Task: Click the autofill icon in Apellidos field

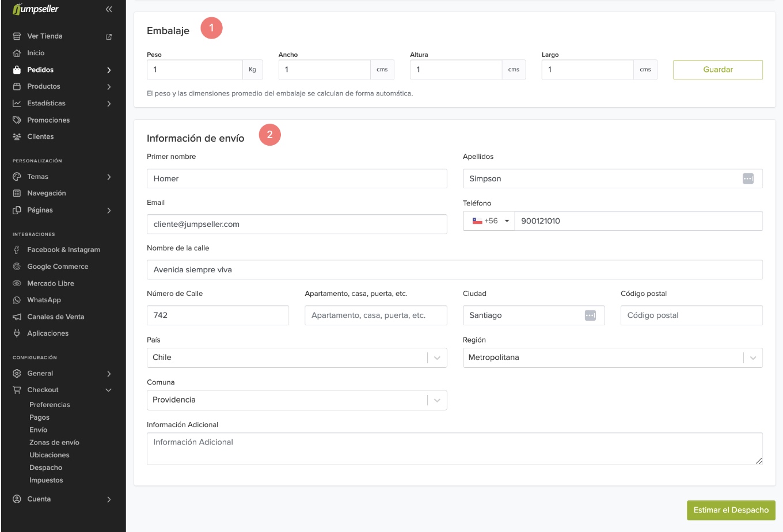Action: click(748, 178)
